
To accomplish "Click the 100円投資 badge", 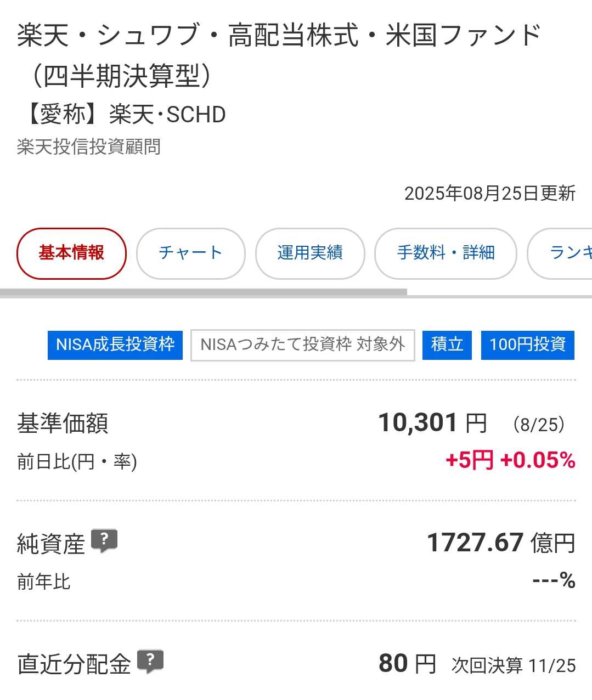I will (x=527, y=345).
